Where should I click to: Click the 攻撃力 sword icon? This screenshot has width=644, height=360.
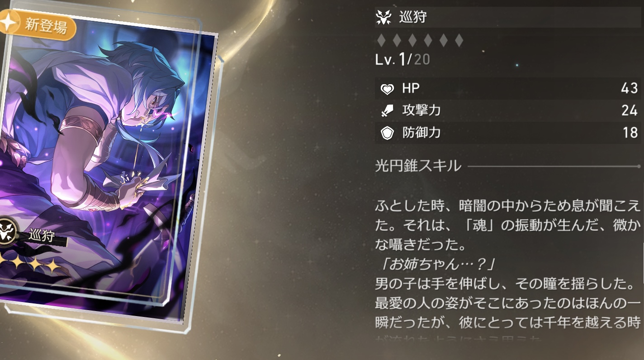tap(387, 111)
